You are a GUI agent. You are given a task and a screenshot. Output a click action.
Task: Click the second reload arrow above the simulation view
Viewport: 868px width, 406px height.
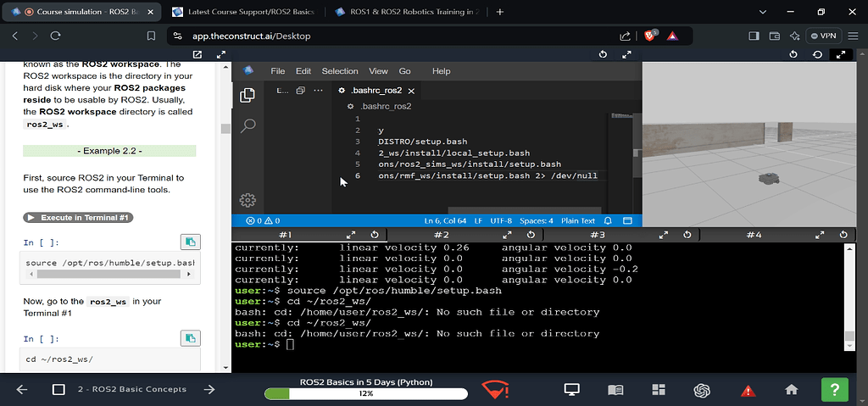[817, 54]
